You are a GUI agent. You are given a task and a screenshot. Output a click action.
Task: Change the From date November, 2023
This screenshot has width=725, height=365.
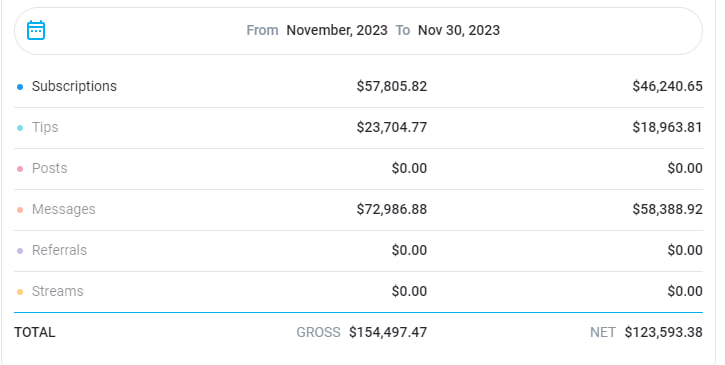337,31
